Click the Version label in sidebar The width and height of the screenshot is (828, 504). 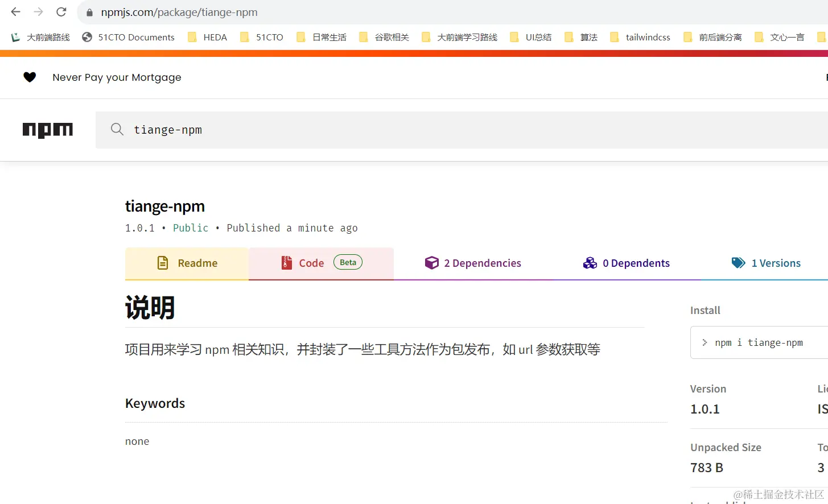coord(708,389)
